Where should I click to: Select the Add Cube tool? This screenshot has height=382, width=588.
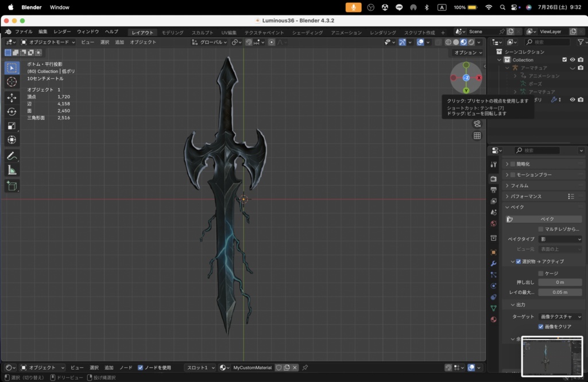click(11, 186)
